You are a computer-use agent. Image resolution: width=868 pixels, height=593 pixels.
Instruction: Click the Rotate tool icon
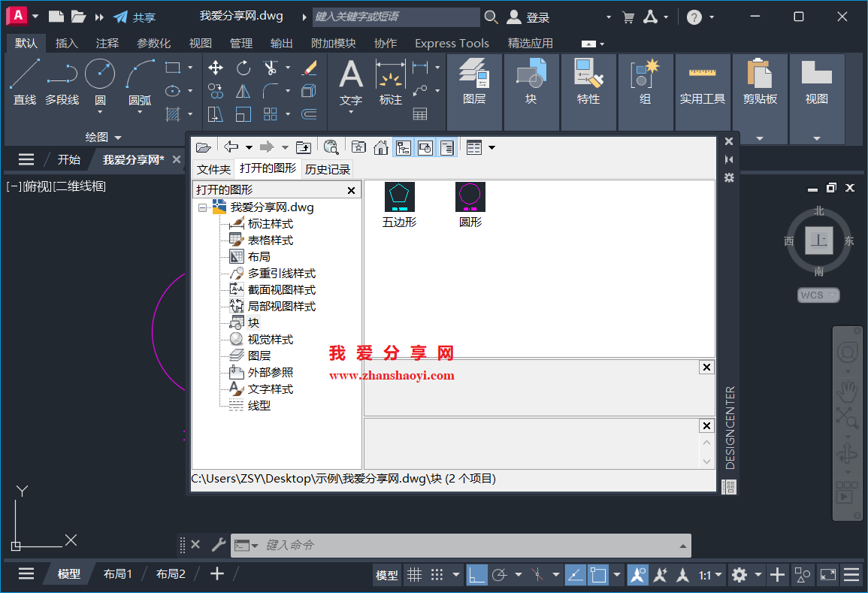pos(243,68)
